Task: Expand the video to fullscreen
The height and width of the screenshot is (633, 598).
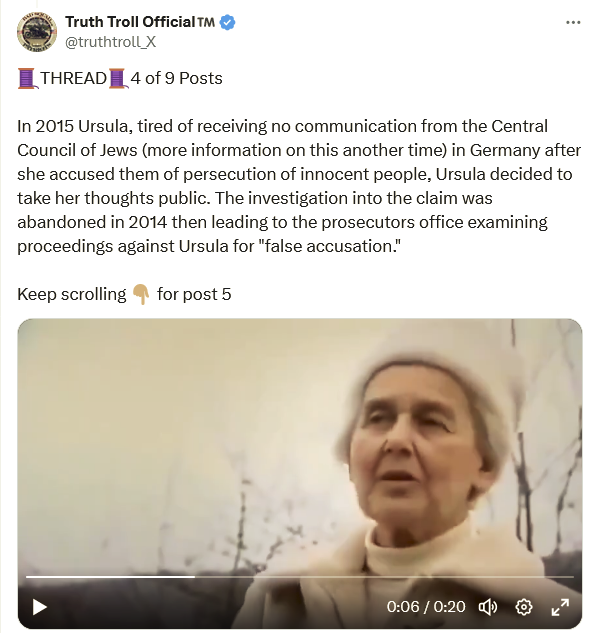Action: coord(560,607)
